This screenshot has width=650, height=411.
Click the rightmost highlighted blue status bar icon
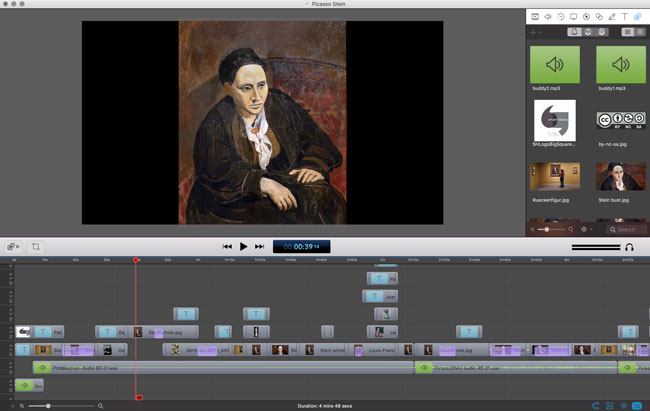click(x=637, y=406)
